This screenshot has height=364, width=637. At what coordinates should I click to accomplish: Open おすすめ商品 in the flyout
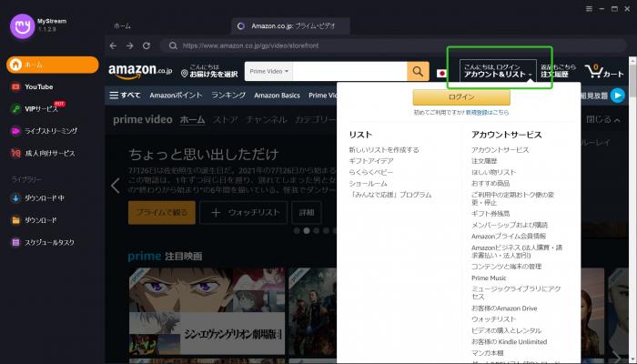[490, 184]
